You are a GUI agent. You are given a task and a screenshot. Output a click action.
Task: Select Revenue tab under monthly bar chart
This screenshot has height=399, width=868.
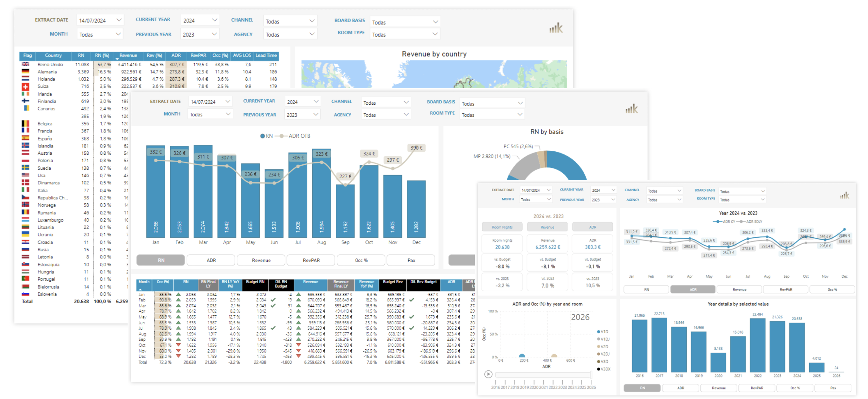click(x=261, y=260)
